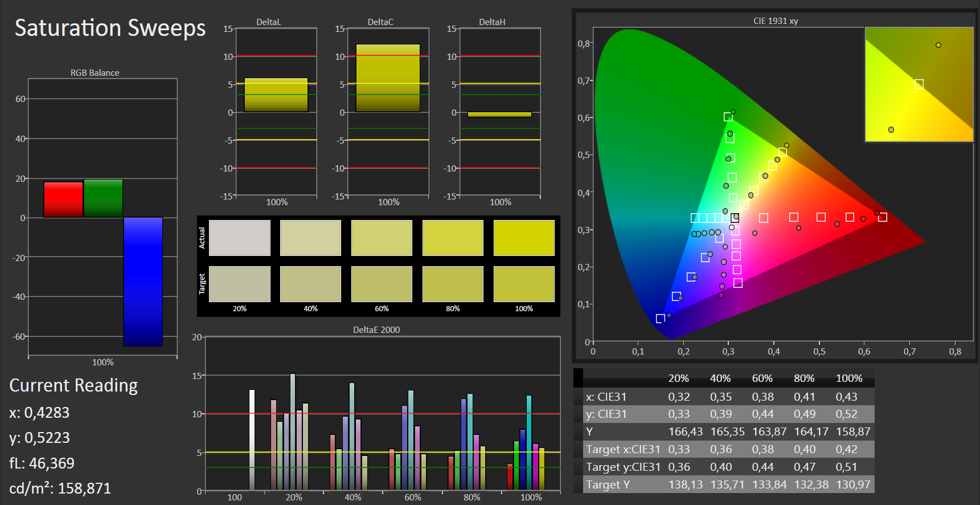The width and height of the screenshot is (980, 505).
Task: Click the DeltaC yellow bar
Action: [388, 78]
